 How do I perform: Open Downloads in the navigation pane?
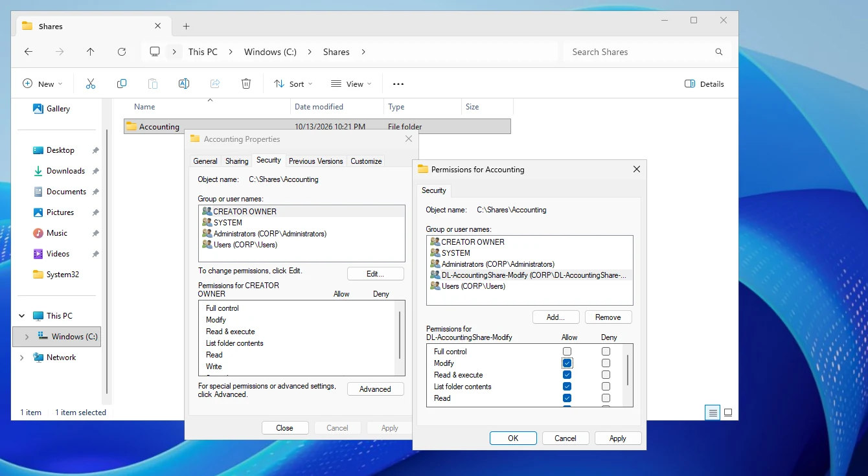pos(65,171)
